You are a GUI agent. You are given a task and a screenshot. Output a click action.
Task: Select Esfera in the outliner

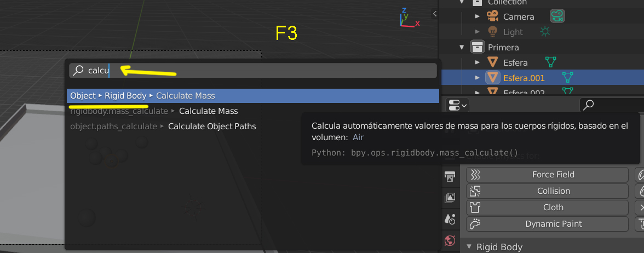(x=515, y=62)
